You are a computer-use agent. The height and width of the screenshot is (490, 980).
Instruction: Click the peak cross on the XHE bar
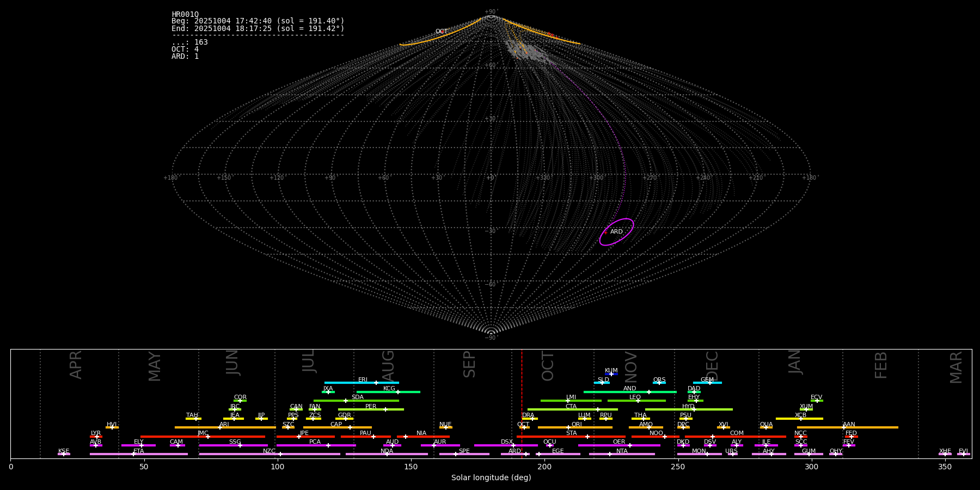(945, 454)
